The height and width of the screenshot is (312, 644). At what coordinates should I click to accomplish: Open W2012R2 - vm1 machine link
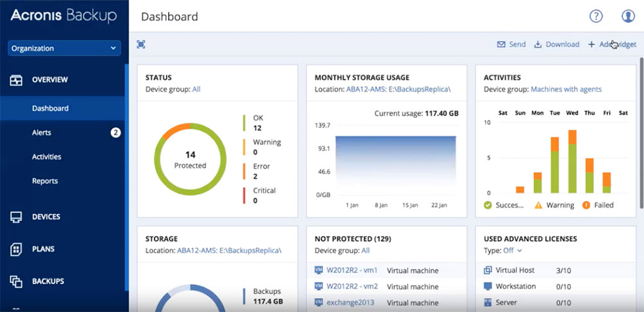[352, 271]
